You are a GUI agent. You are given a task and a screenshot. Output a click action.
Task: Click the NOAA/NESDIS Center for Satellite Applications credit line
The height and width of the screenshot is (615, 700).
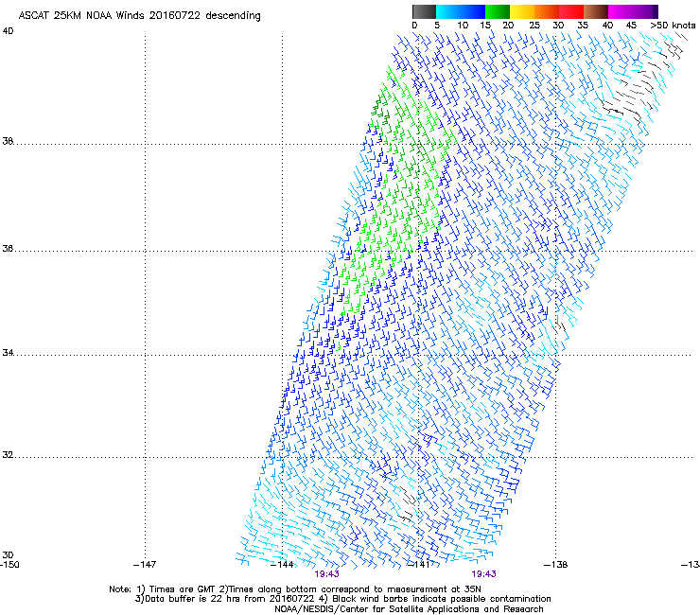coord(409,609)
